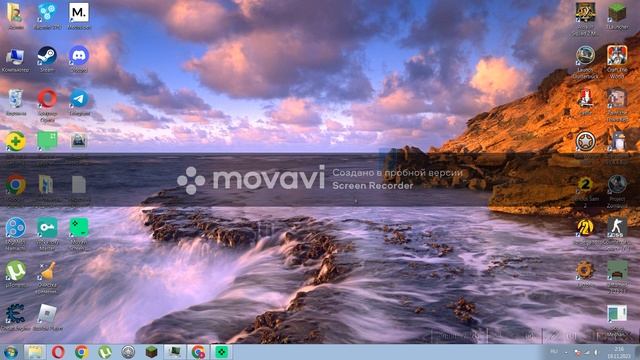Launch Steam from the desktop

pos(47,56)
